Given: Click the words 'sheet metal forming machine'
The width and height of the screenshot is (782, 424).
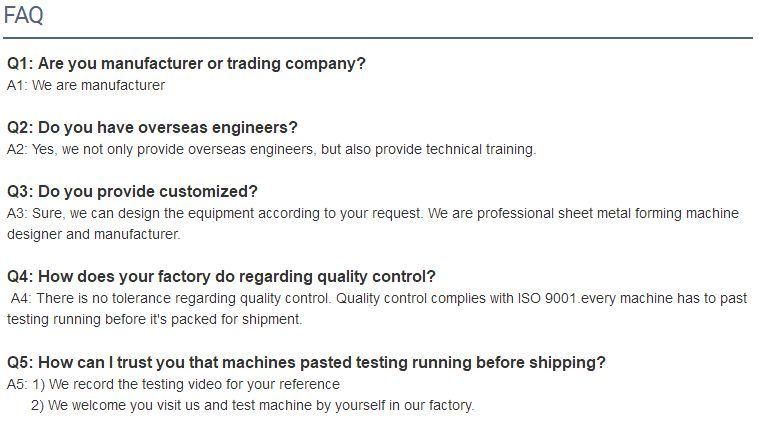Looking at the screenshot, I should (648, 213).
